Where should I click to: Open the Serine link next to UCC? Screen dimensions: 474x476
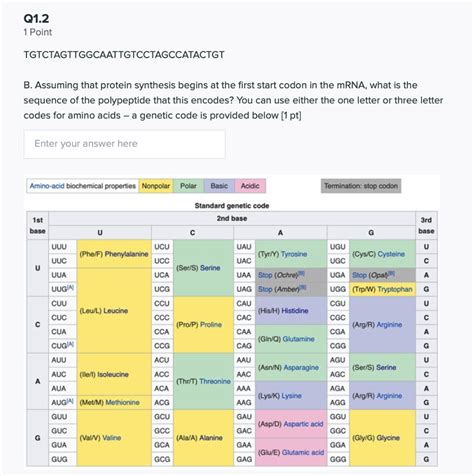(x=210, y=268)
